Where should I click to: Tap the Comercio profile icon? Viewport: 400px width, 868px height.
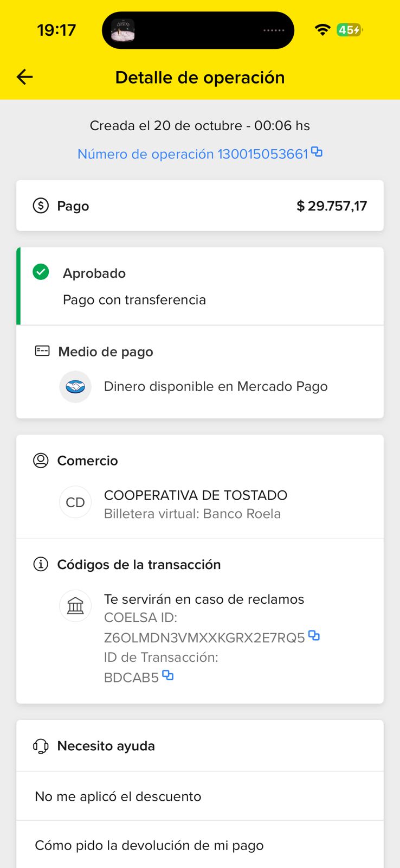[x=41, y=461]
